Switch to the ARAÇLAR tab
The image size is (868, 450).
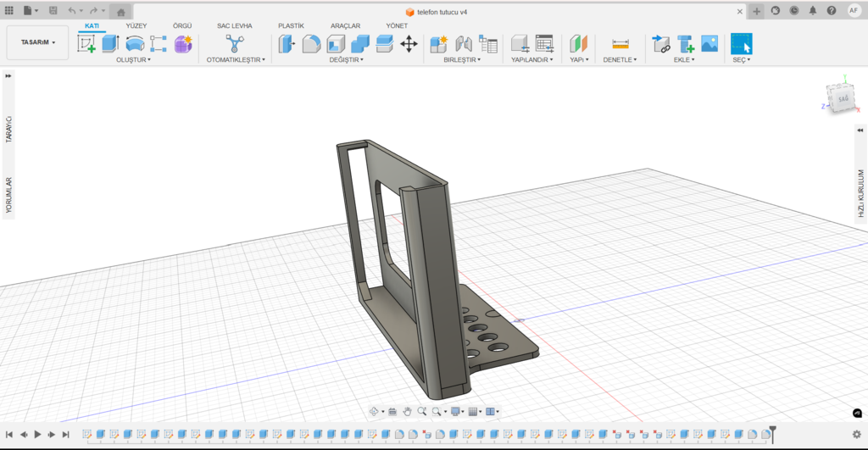coord(346,26)
